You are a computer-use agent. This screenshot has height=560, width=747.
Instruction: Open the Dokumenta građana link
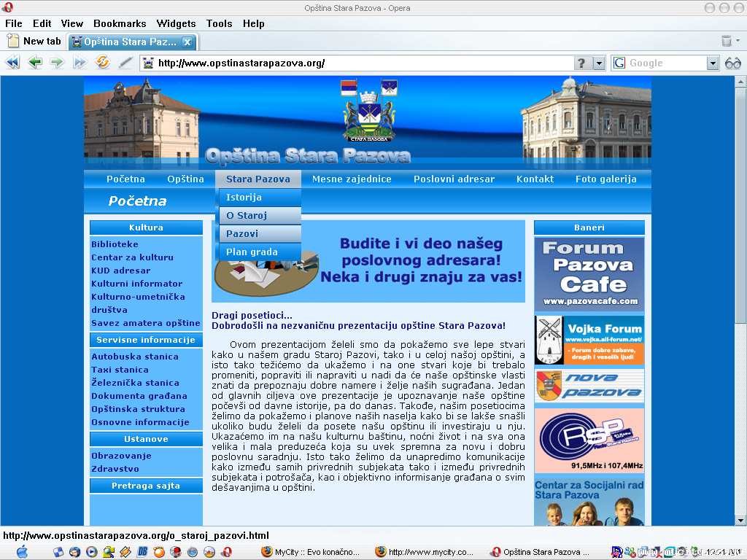tap(139, 396)
